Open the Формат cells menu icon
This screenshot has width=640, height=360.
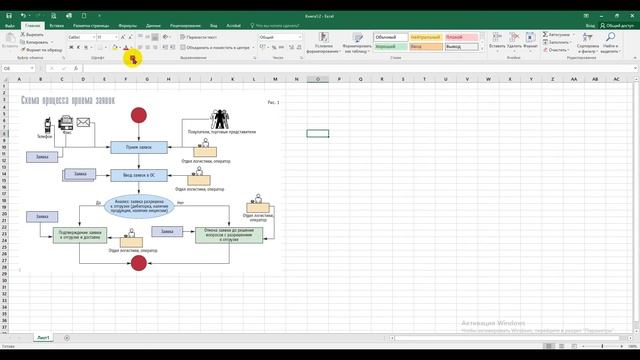click(530, 37)
